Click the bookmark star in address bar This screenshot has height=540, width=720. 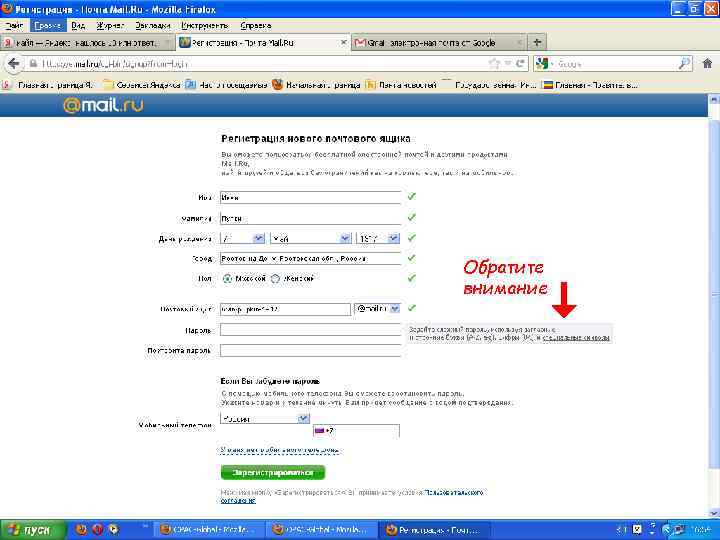coord(494,64)
